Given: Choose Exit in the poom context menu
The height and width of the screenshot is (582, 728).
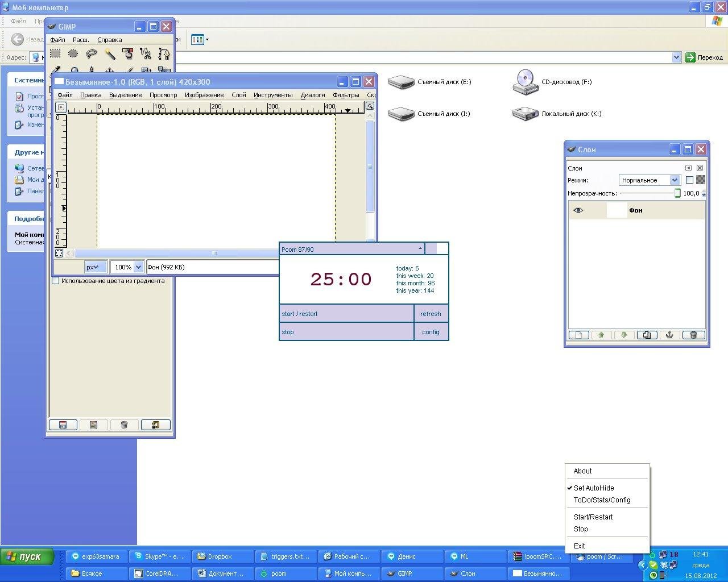Looking at the screenshot, I should [579, 546].
